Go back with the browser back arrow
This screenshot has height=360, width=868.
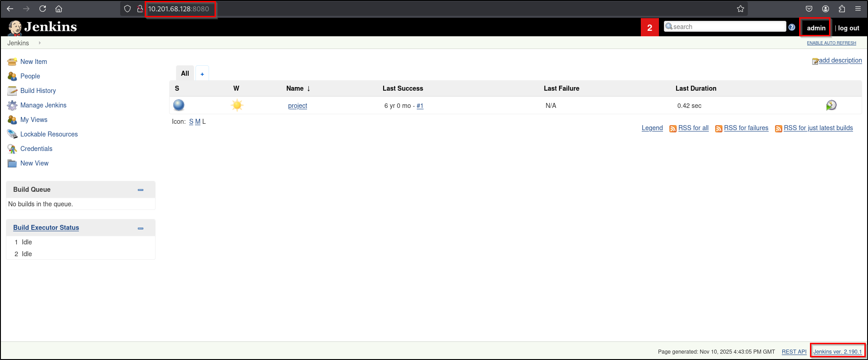click(x=10, y=9)
